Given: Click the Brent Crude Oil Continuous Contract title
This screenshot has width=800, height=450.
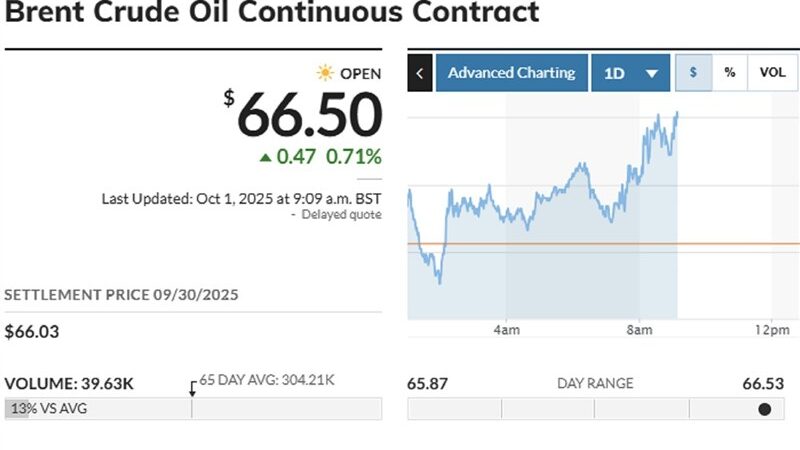Looking at the screenshot, I should 272,11.
